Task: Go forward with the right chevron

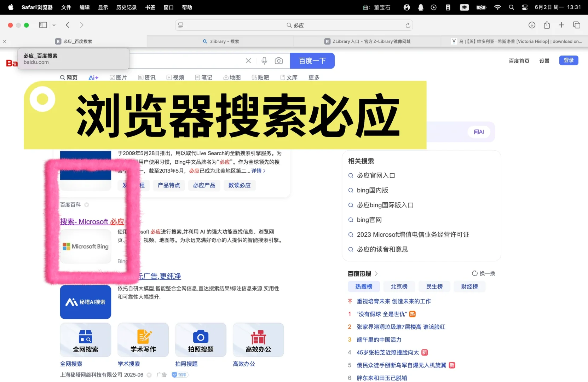Action: [x=82, y=25]
